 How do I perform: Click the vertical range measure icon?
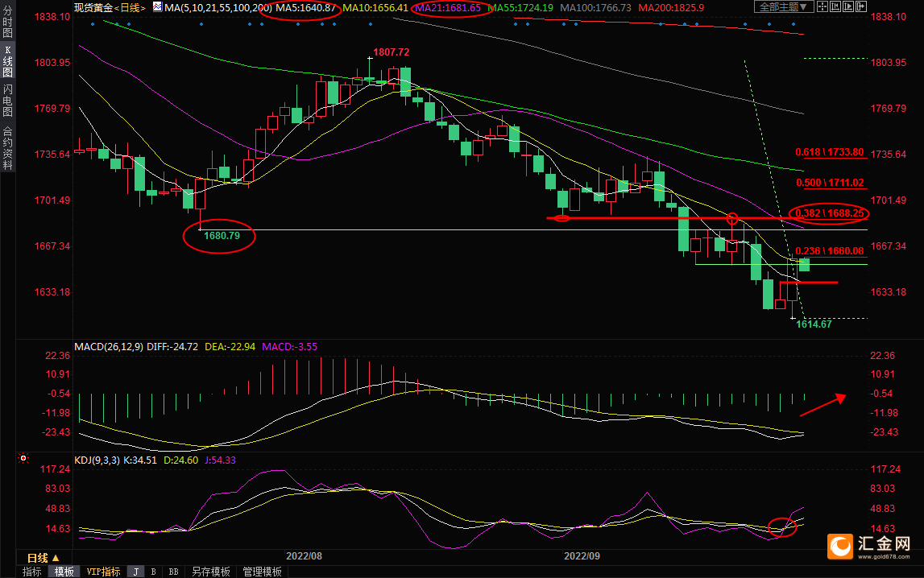835,6
